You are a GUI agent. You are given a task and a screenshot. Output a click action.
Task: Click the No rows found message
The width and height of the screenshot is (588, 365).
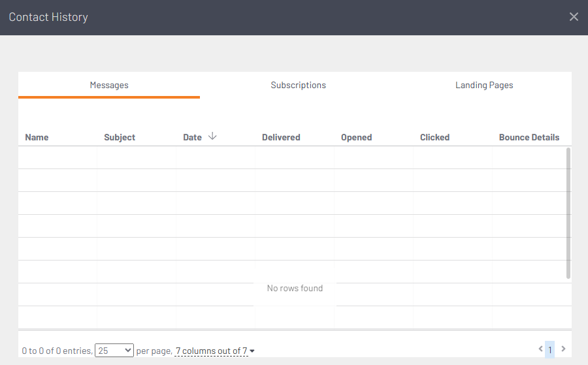tap(295, 288)
